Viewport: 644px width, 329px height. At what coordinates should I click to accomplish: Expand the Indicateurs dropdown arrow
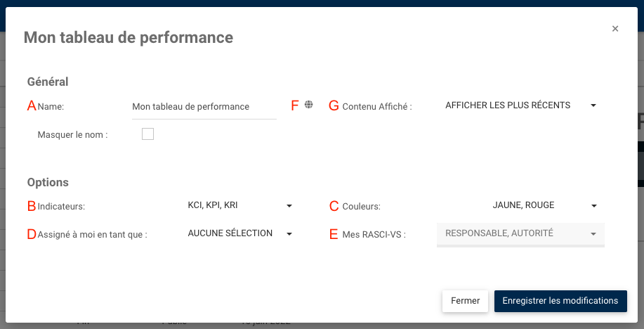[289, 206]
